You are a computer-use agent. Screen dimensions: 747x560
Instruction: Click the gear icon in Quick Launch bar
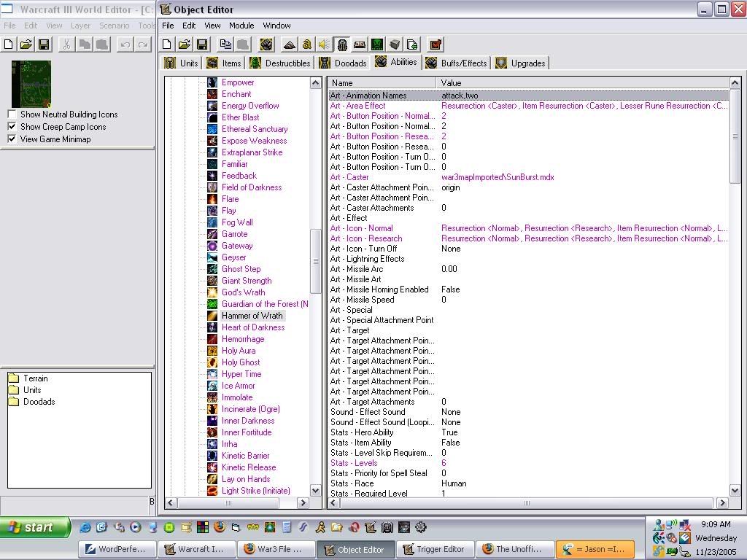click(x=421, y=527)
